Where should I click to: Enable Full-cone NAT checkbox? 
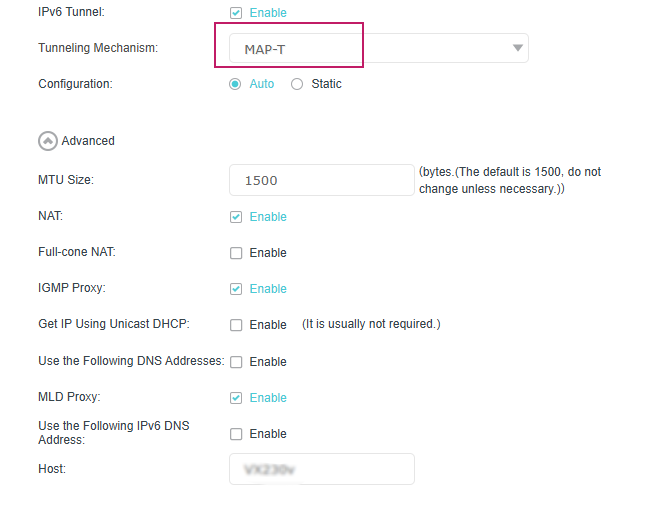click(x=236, y=253)
